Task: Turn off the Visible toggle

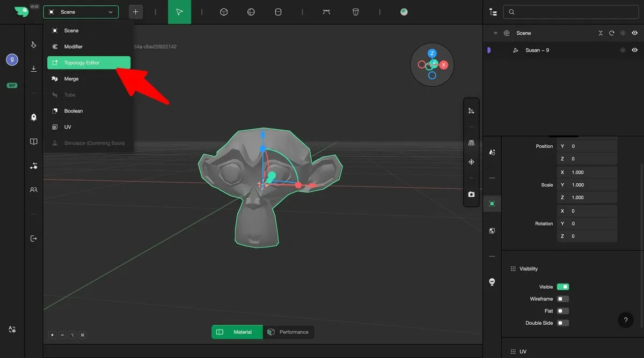Action: pos(562,287)
